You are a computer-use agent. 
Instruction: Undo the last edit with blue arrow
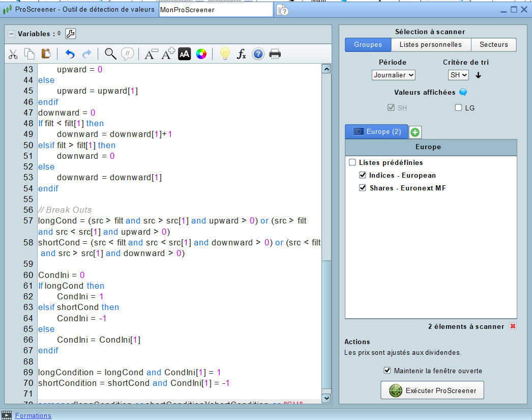pos(70,54)
